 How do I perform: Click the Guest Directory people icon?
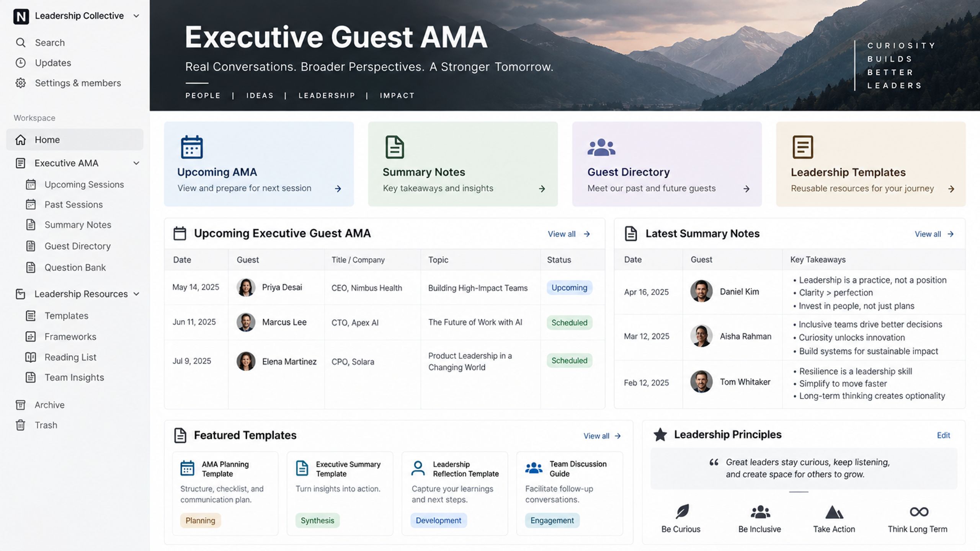(x=601, y=147)
